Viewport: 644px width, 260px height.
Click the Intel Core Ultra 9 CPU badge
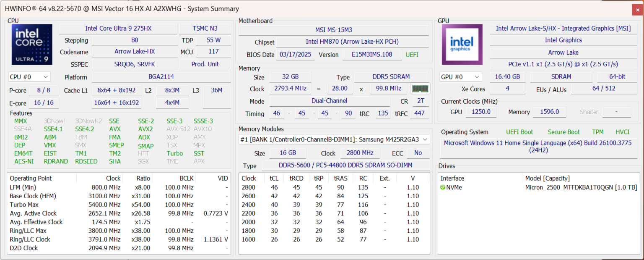point(32,44)
